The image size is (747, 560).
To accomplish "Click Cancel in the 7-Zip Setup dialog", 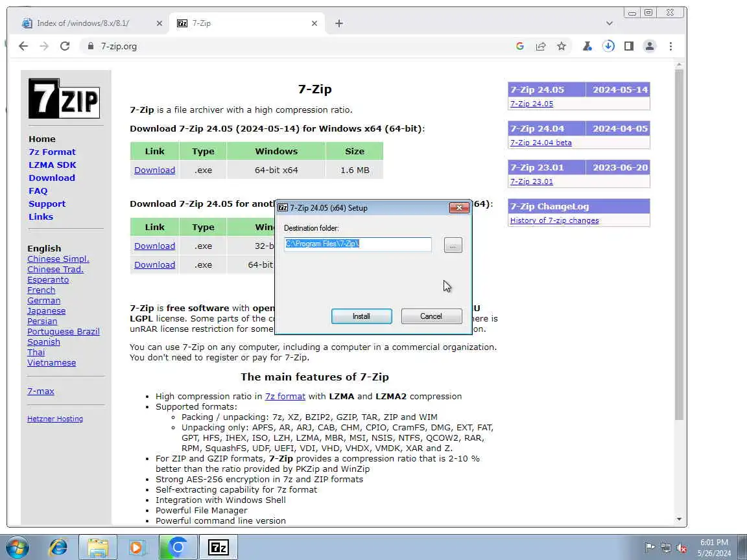I will 431,316.
